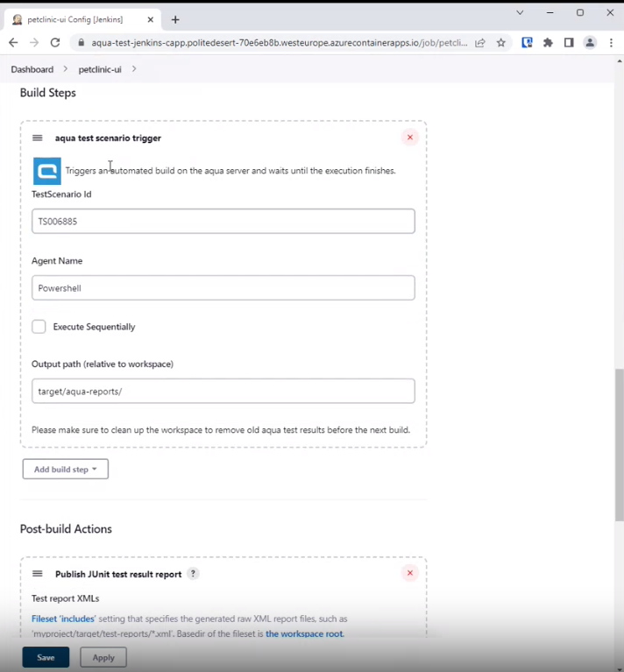Open the Chrome three-dot menu
Viewport: 624px width, 672px height.
coord(611,42)
